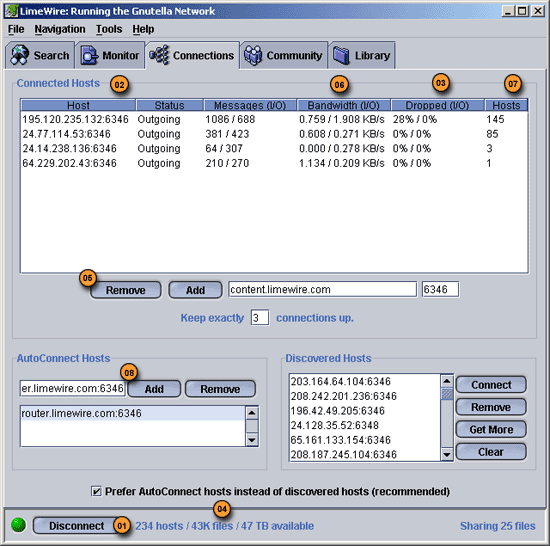Click the Keep exactly connections number field
Image resolution: width=550 pixels, height=546 pixels.
(x=260, y=318)
